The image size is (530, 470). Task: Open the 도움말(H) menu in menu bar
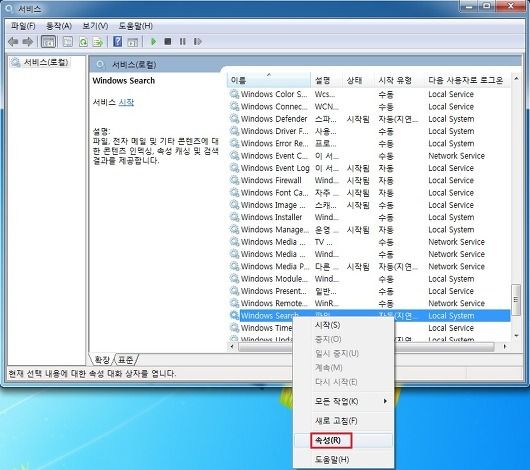pyautogui.click(x=136, y=26)
